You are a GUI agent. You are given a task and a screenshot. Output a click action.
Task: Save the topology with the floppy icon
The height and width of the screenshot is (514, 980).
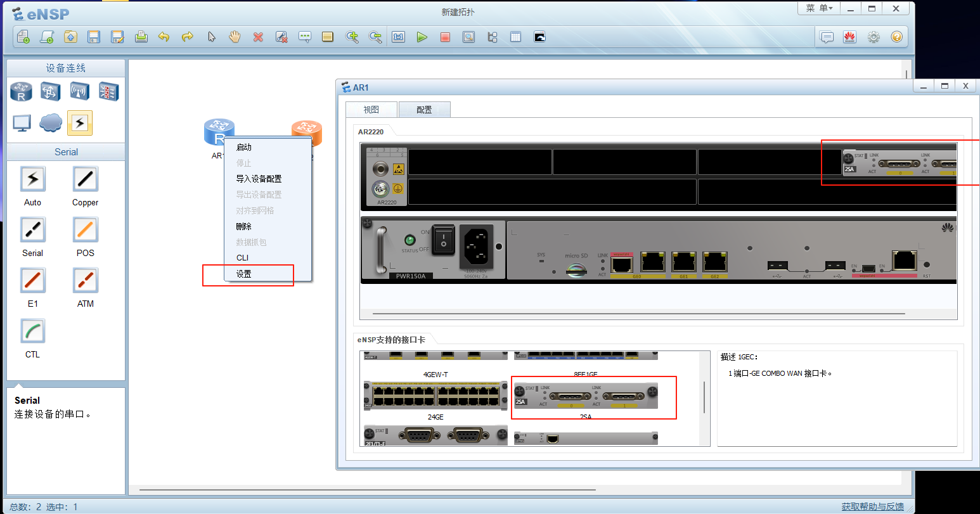tap(94, 37)
